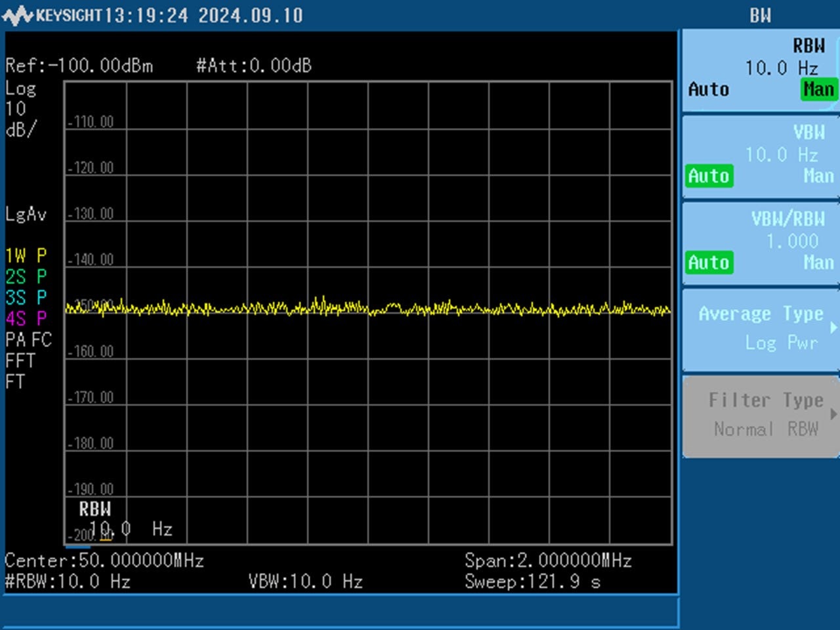Click the PA FC status label
Image resolution: width=840 pixels, height=630 pixels.
click(x=28, y=339)
